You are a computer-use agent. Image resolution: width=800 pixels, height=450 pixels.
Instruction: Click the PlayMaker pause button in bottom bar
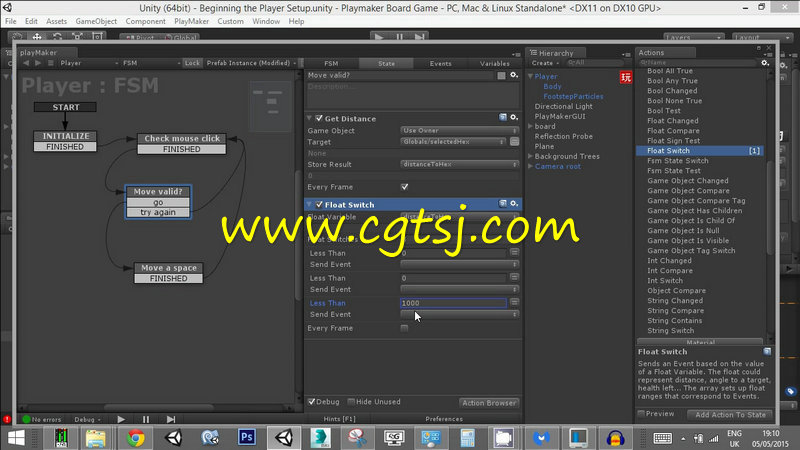coord(146,419)
